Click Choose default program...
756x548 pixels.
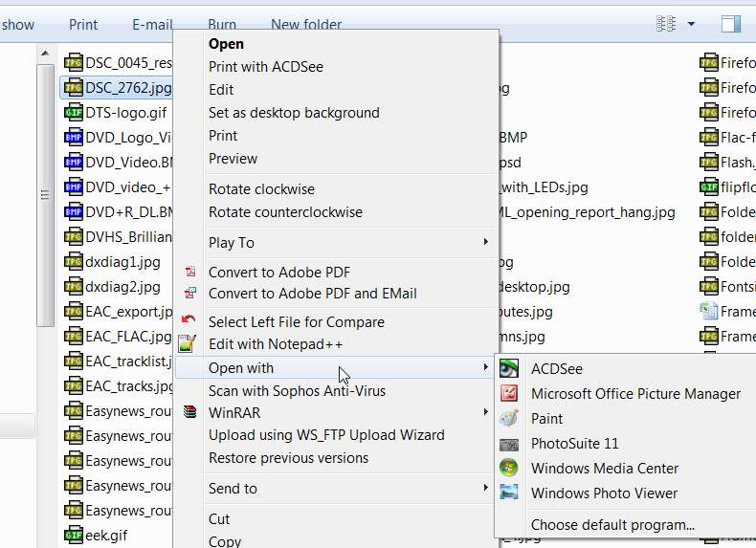(612, 524)
